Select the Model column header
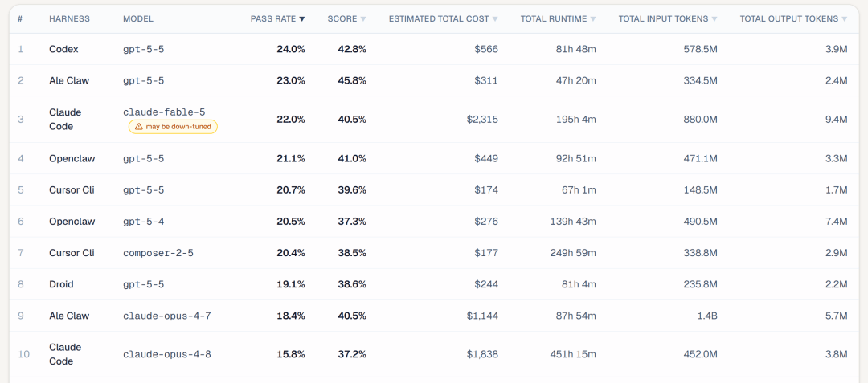The height and width of the screenshot is (383, 868). tap(138, 18)
